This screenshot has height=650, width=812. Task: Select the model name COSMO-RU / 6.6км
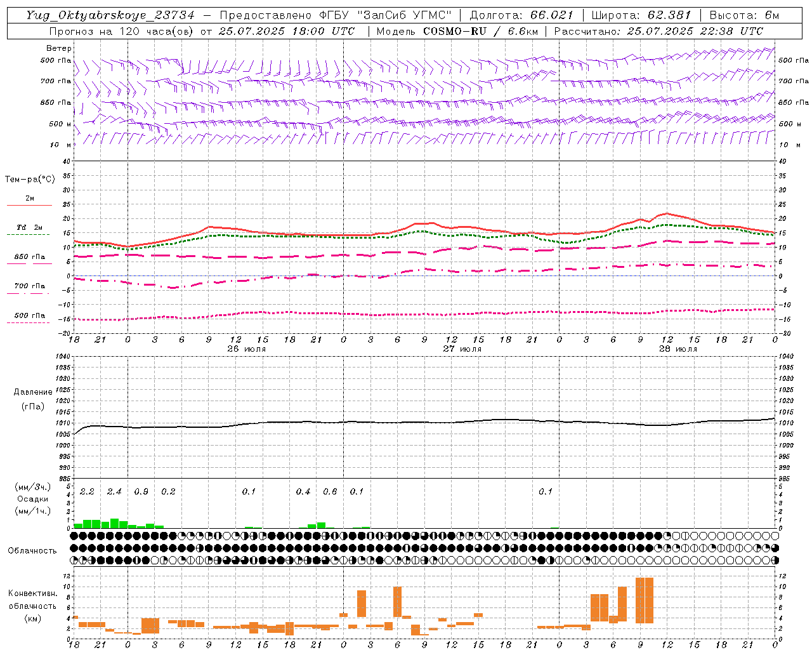click(480, 31)
